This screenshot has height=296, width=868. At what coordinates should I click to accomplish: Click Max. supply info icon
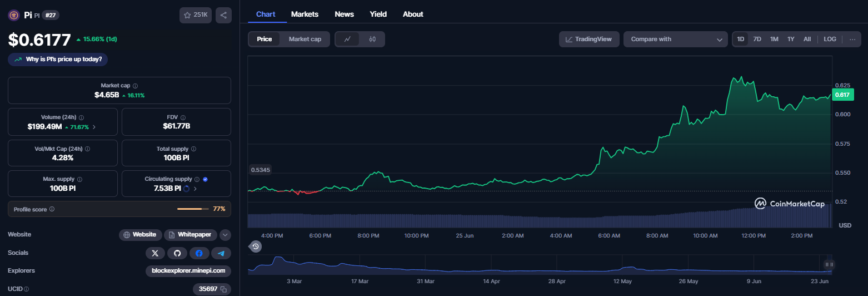click(80, 179)
